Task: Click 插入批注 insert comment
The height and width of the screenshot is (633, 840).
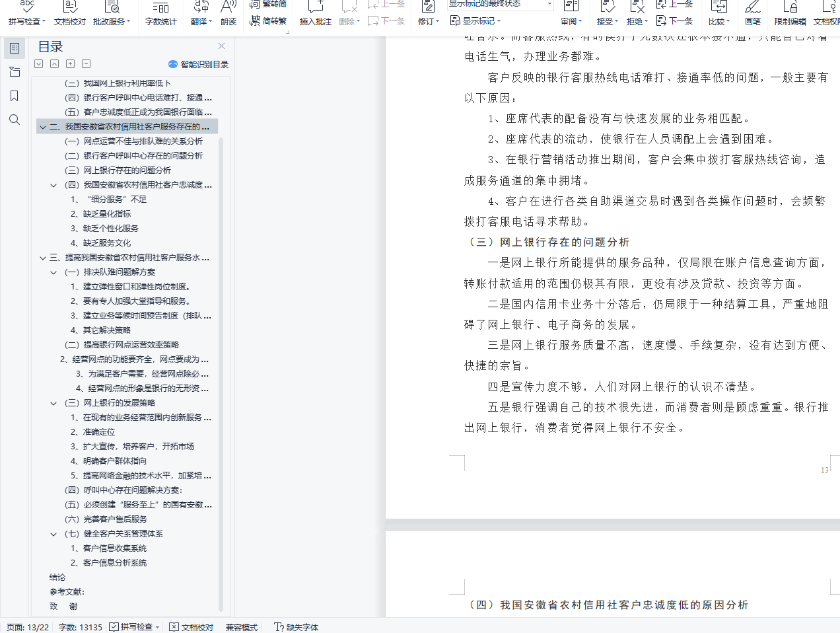Action: [315, 13]
